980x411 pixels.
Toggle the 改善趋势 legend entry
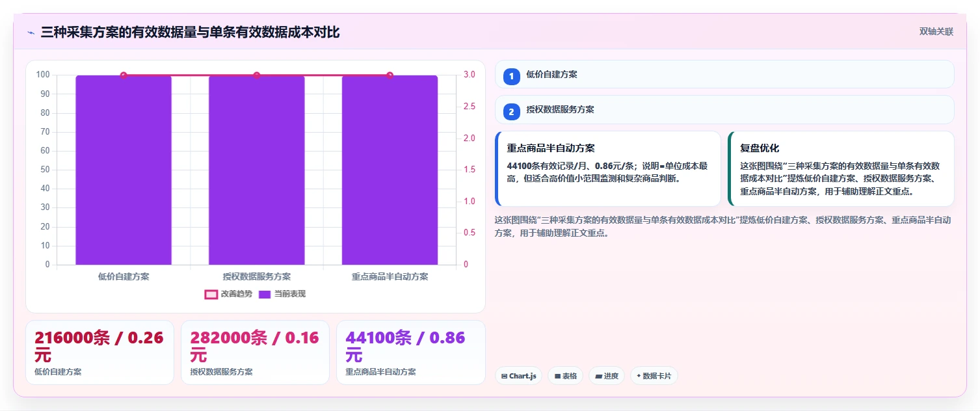[x=228, y=294]
